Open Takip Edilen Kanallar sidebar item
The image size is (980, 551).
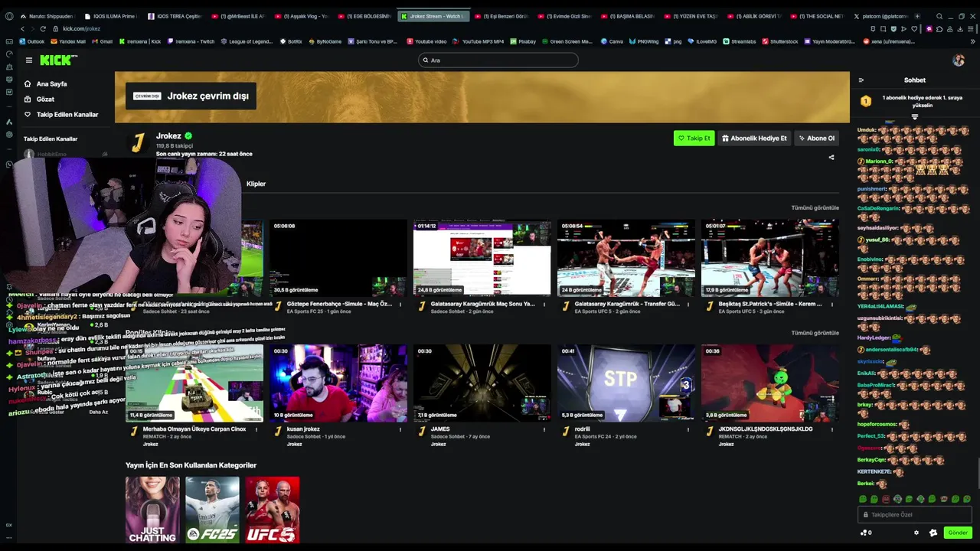61,115
